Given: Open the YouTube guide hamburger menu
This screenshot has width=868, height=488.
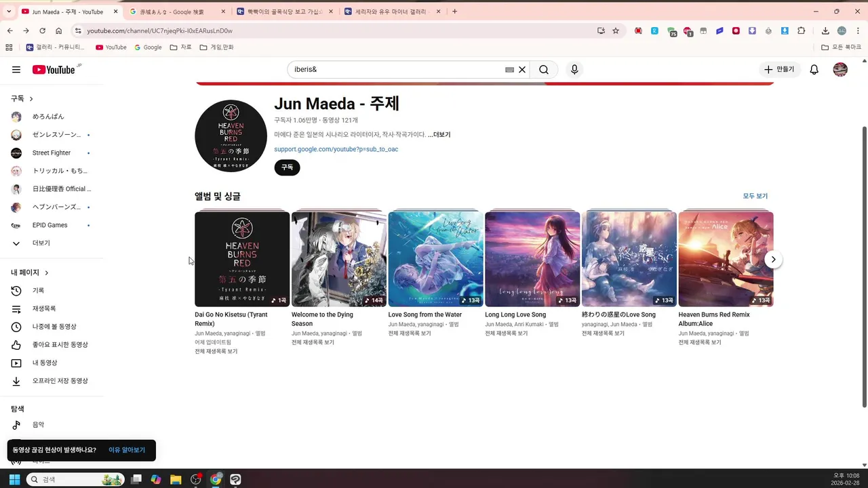Looking at the screenshot, I should pyautogui.click(x=16, y=70).
